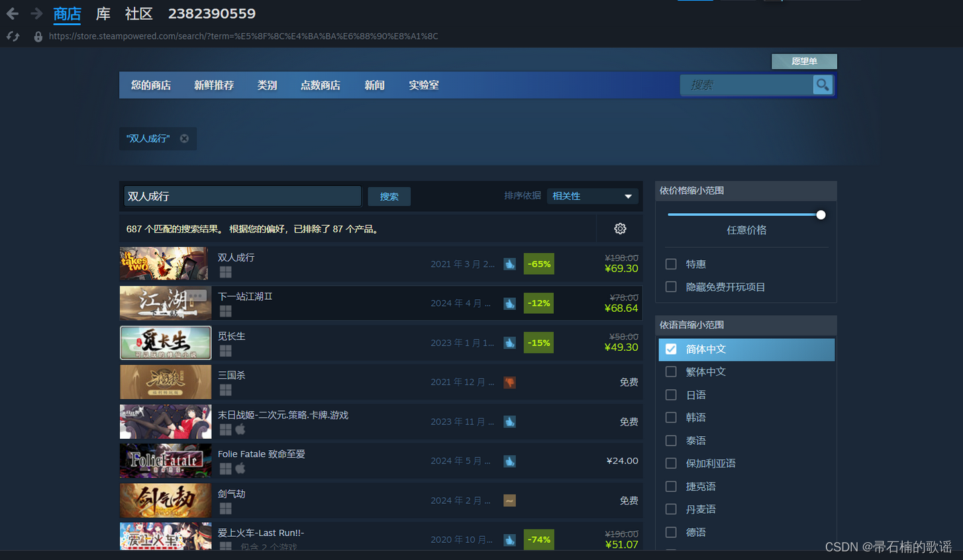Open the 相关性 sort dropdown
This screenshot has width=963, height=560.
coord(593,196)
